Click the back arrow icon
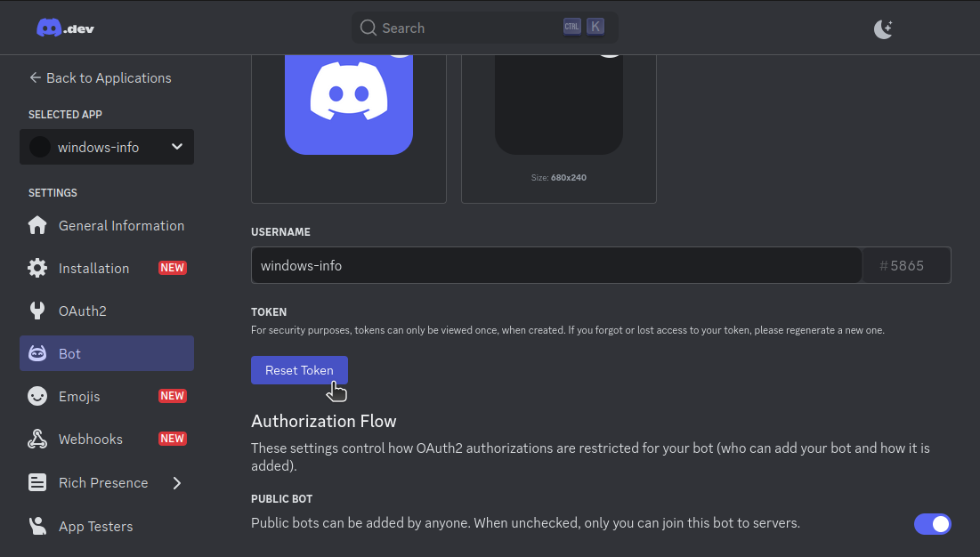Image resolution: width=980 pixels, height=557 pixels. pyautogui.click(x=35, y=77)
